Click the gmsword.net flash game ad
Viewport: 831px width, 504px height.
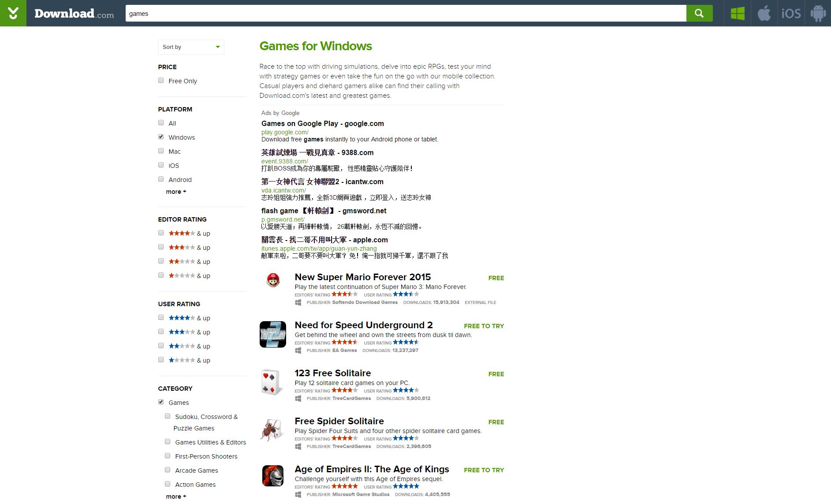click(x=324, y=211)
